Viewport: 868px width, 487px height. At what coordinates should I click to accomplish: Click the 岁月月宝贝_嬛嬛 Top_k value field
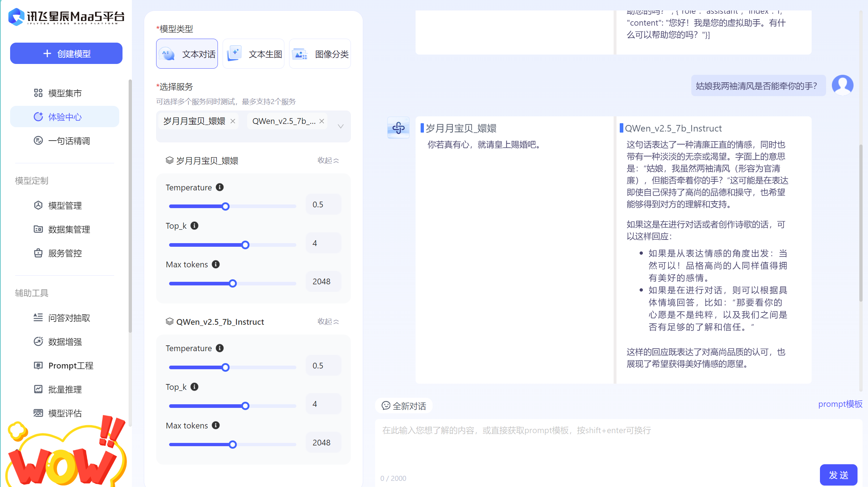pos(323,243)
